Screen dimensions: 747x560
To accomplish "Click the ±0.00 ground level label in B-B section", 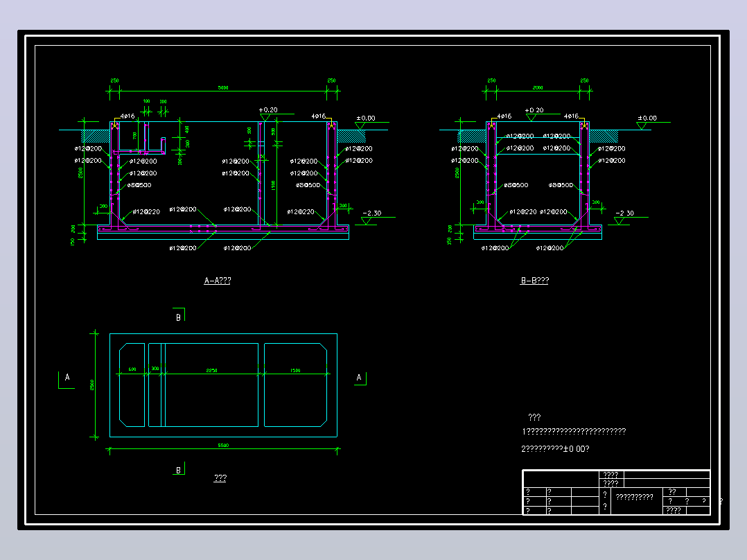I will (647, 119).
